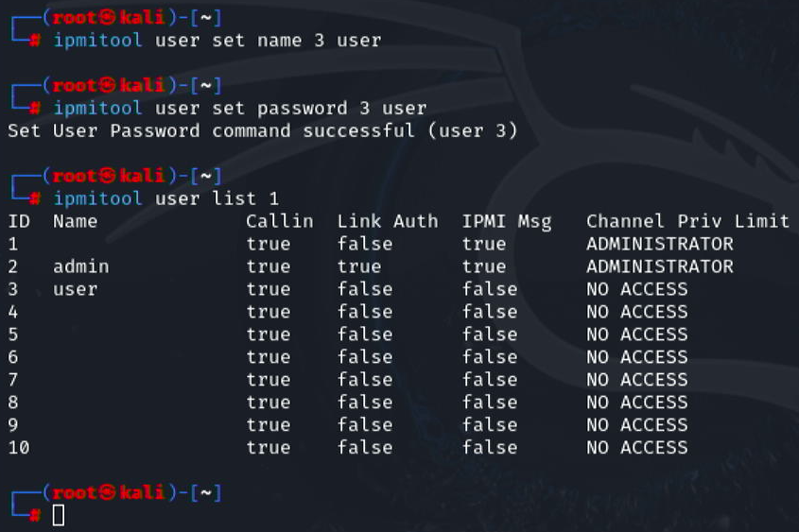Image resolution: width=799 pixels, height=532 pixels.
Task: Click the "admin" user name in the list
Action: pyautogui.click(x=81, y=266)
